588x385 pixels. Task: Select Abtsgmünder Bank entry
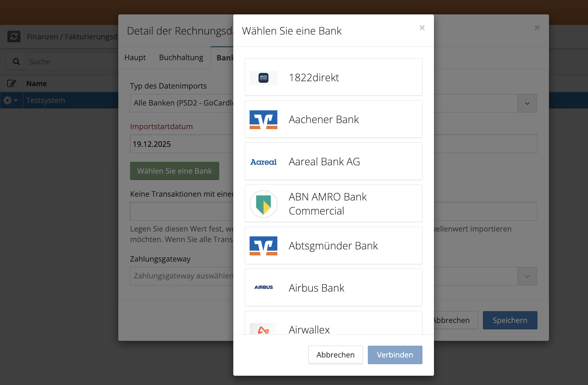pos(334,246)
